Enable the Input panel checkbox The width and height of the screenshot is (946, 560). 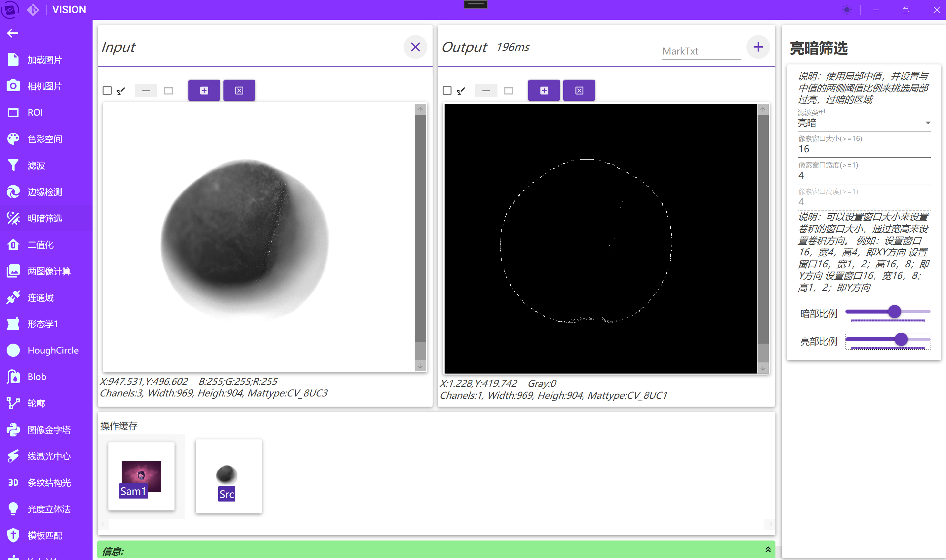107,91
